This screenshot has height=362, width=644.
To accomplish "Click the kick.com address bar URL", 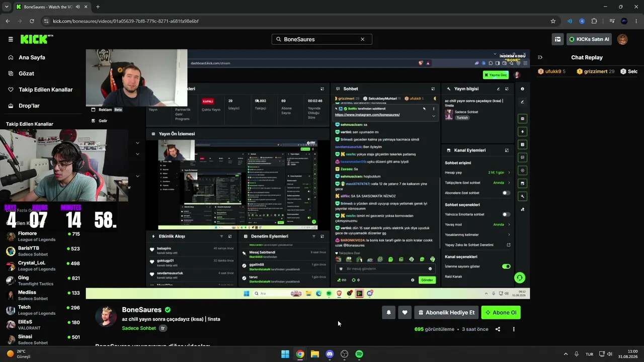I will (x=126, y=21).
